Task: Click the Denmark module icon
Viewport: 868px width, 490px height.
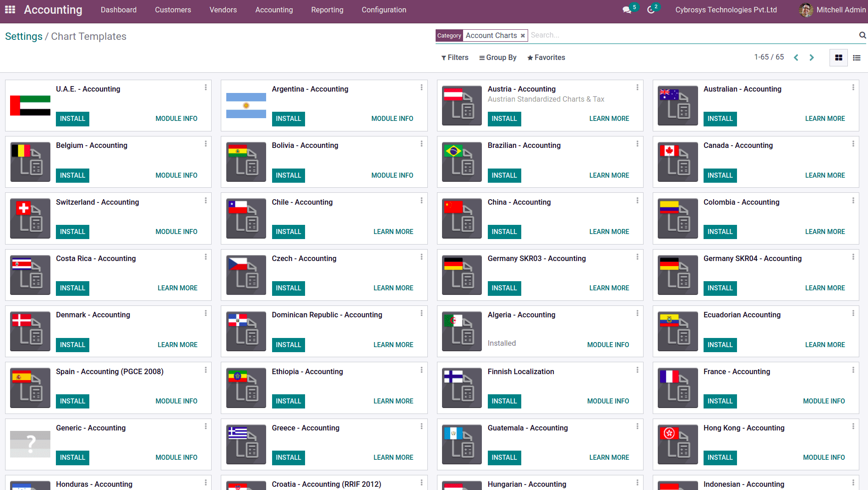Action: [30, 332]
